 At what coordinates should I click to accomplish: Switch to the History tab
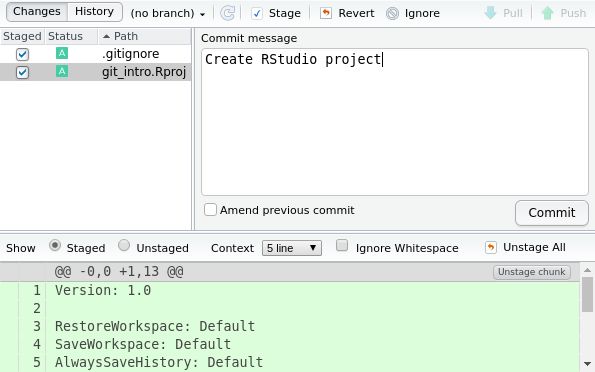click(x=94, y=11)
